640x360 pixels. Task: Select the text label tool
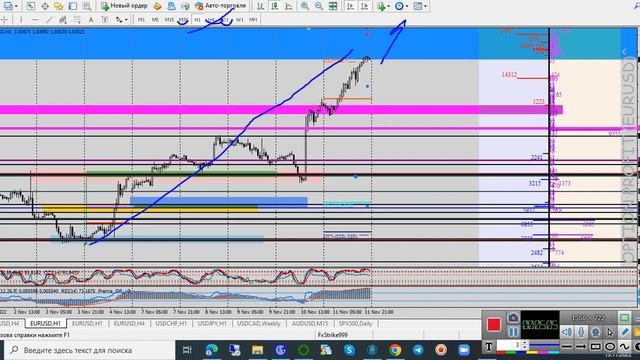pos(105,20)
